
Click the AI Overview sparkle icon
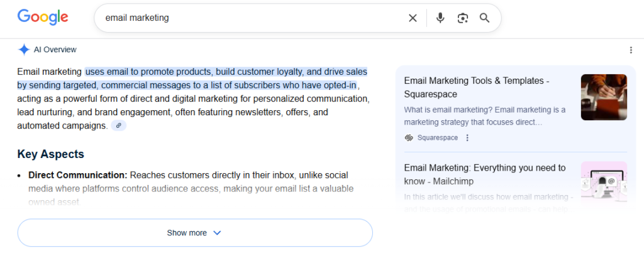tap(24, 50)
